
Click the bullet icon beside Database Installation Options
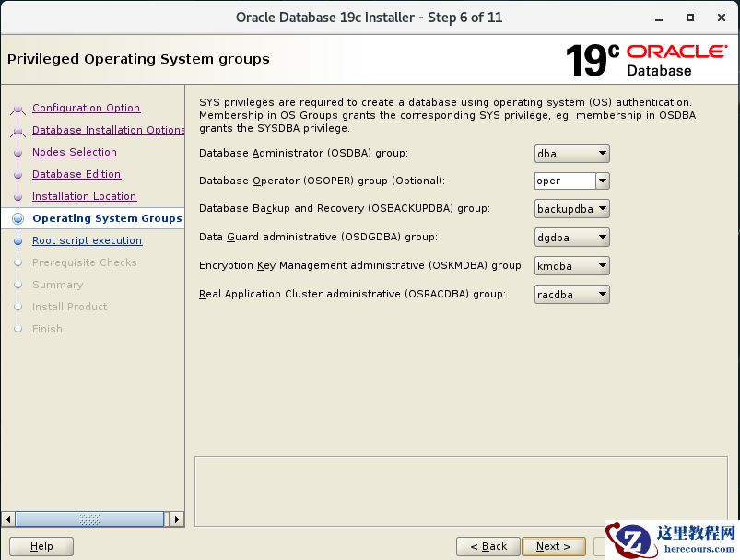click(18, 131)
